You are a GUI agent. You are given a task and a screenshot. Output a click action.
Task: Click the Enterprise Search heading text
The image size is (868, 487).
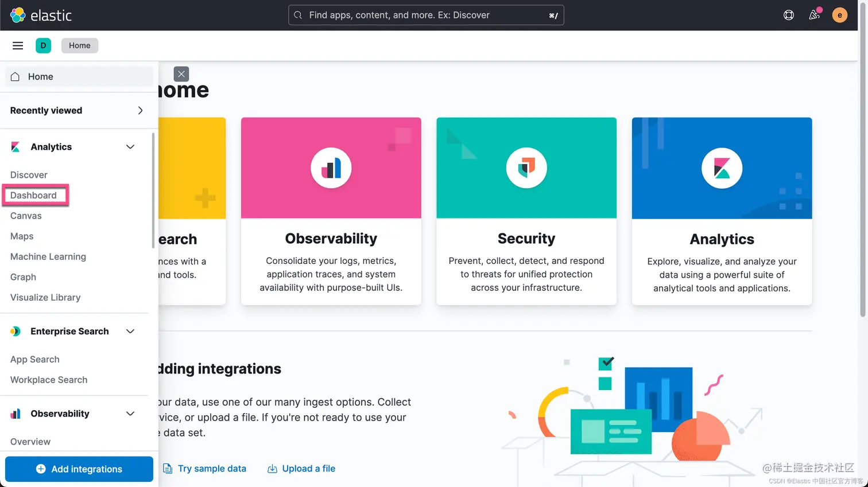tap(69, 331)
